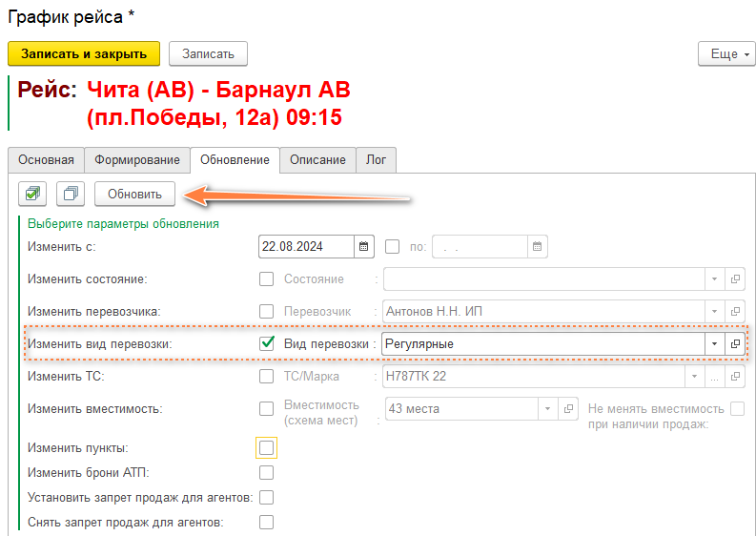This screenshot has width=756, height=536.
Task: Expand the Вид перевозки dropdown list
Action: click(714, 343)
